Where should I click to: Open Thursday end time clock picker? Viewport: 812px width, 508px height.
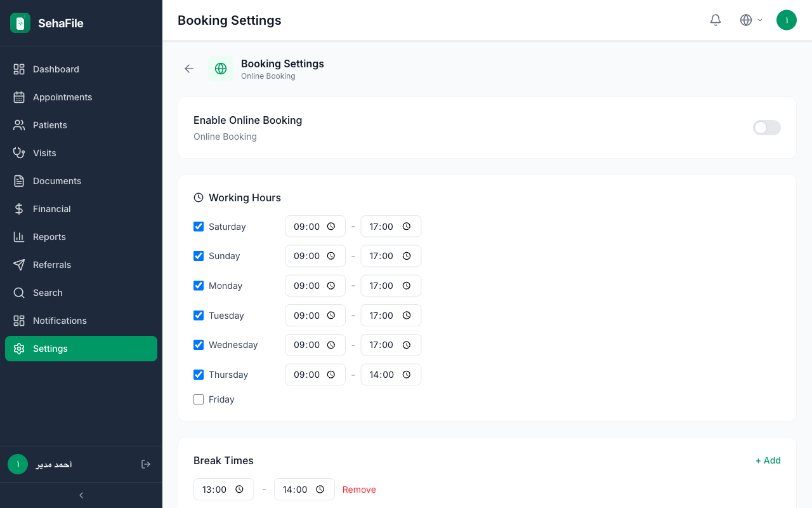(x=407, y=375)
